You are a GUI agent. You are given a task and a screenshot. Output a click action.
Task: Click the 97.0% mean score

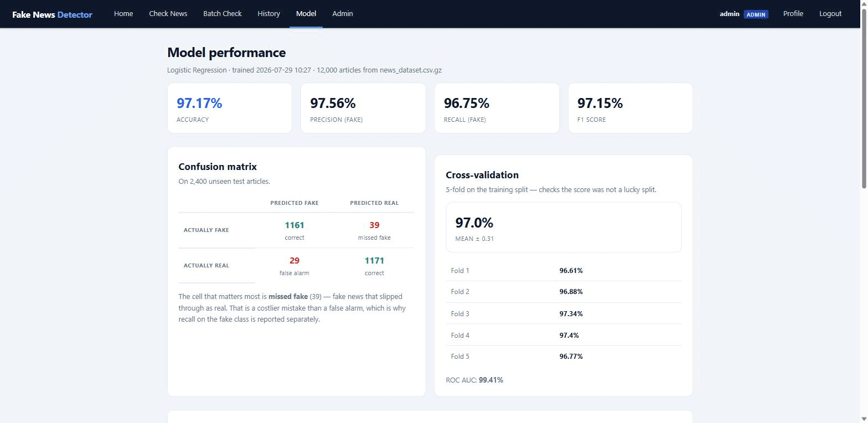coord(474,223)
